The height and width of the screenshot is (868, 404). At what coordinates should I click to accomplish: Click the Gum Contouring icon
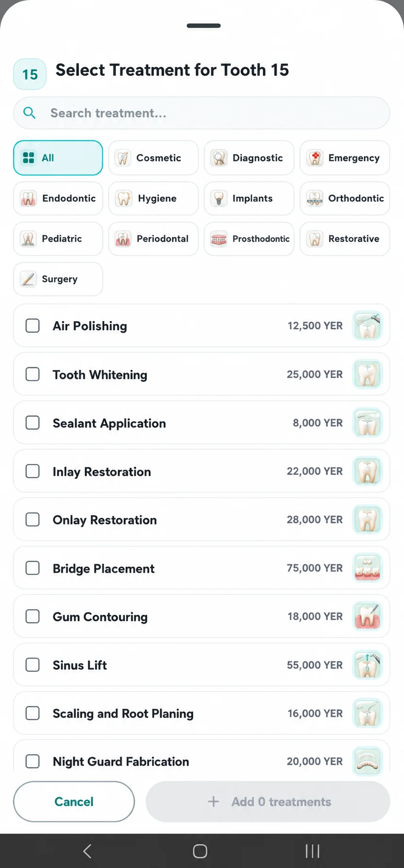367,616
